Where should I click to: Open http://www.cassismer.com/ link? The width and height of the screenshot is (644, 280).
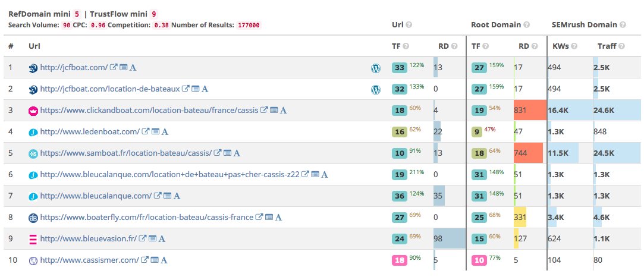pyautogui.click(x=90, y=259)
